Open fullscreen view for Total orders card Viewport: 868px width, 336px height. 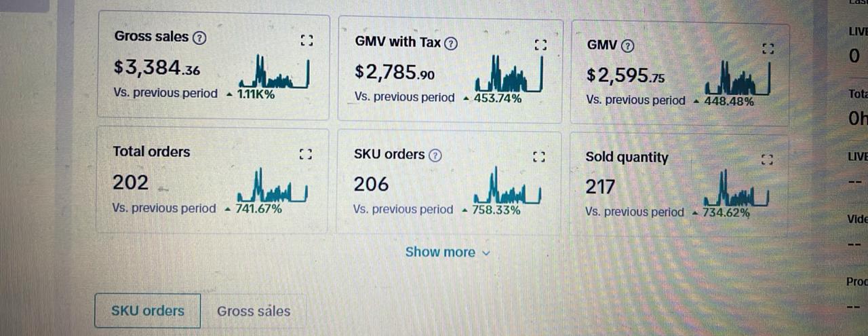305,154
